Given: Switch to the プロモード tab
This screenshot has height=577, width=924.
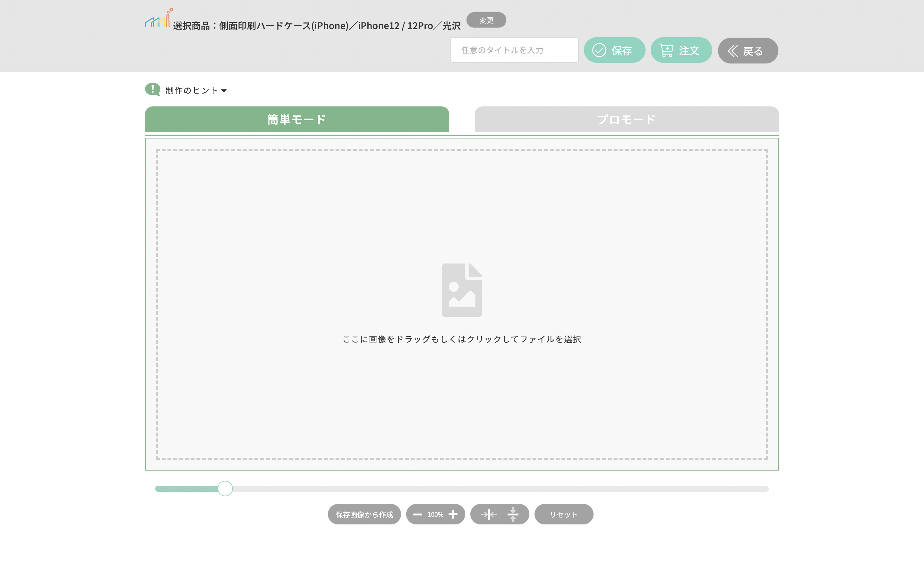Looking at the screenshot, I should (x=626, y=120).
